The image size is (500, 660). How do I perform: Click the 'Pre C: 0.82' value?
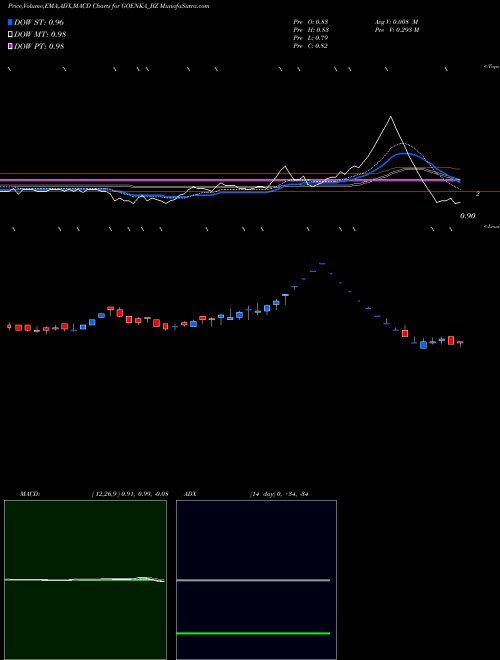311,46
